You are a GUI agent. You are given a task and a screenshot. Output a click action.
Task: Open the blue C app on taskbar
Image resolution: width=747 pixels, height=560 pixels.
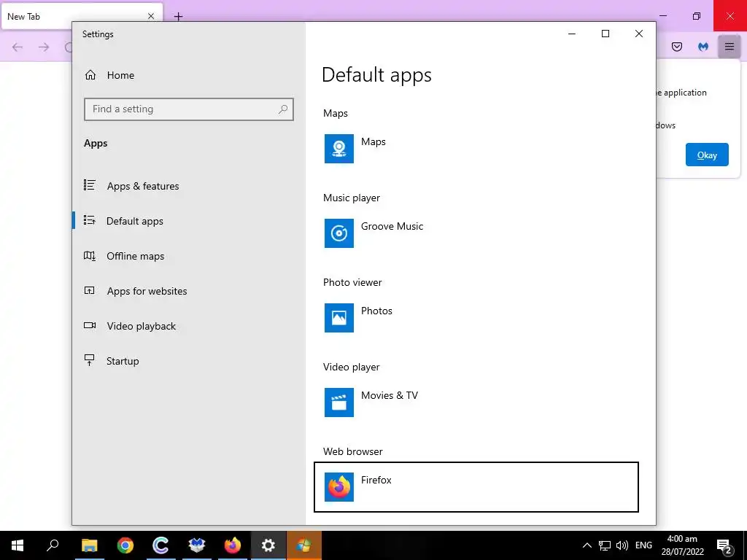[x=160, y=545]
